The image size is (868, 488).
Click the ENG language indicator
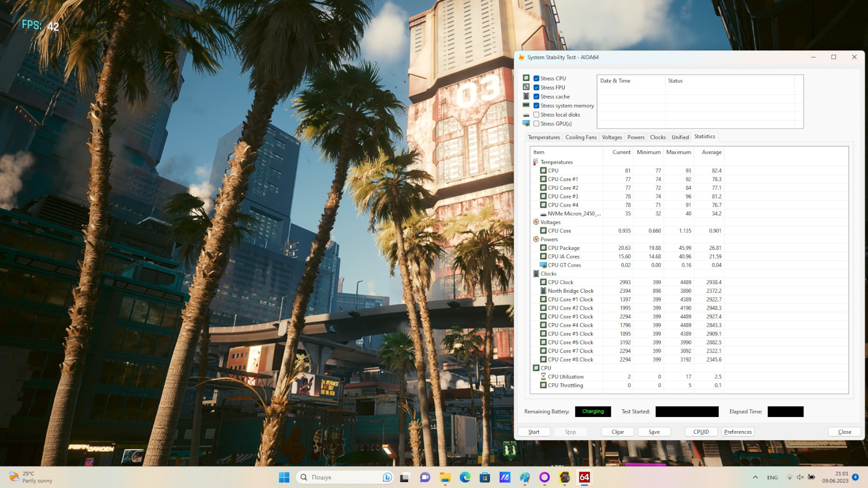click(x=773, y=478)
